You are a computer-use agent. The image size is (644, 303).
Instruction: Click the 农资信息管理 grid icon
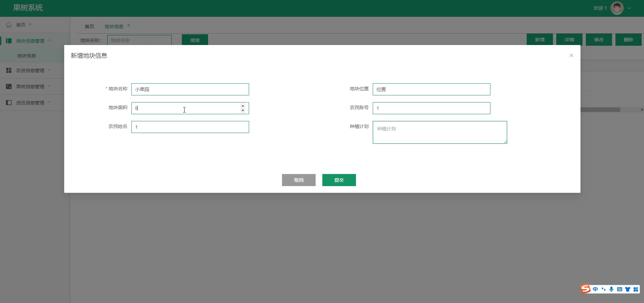coord(9,71)
